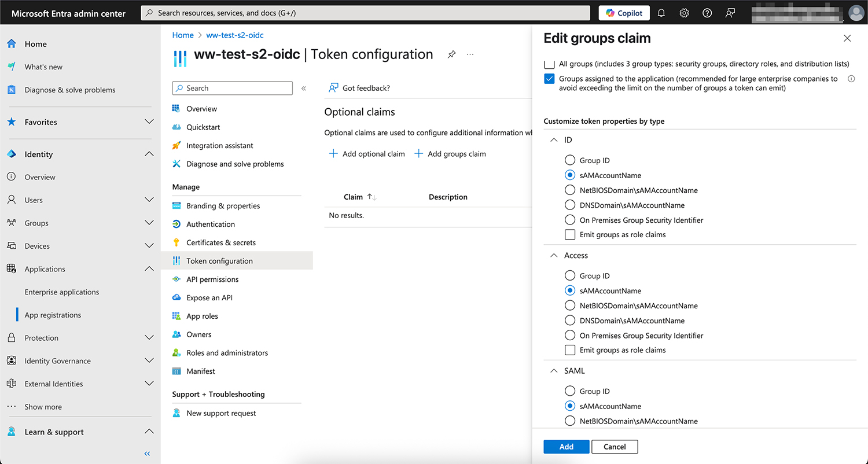
Task: Check the All groups checkbox
Action: (549, 64)
